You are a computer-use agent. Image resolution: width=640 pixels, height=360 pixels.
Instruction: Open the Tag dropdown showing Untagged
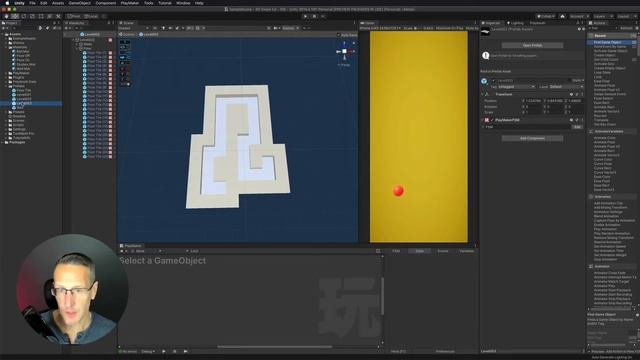click(516, 87)
